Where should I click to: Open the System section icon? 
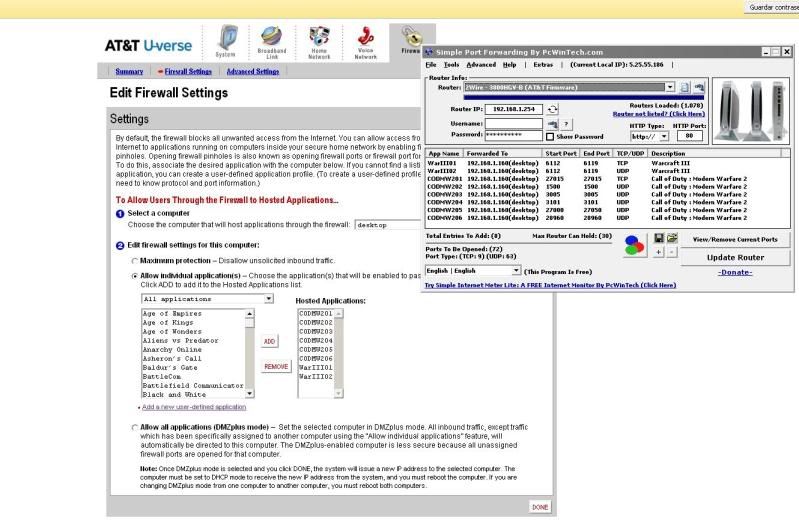226,40
